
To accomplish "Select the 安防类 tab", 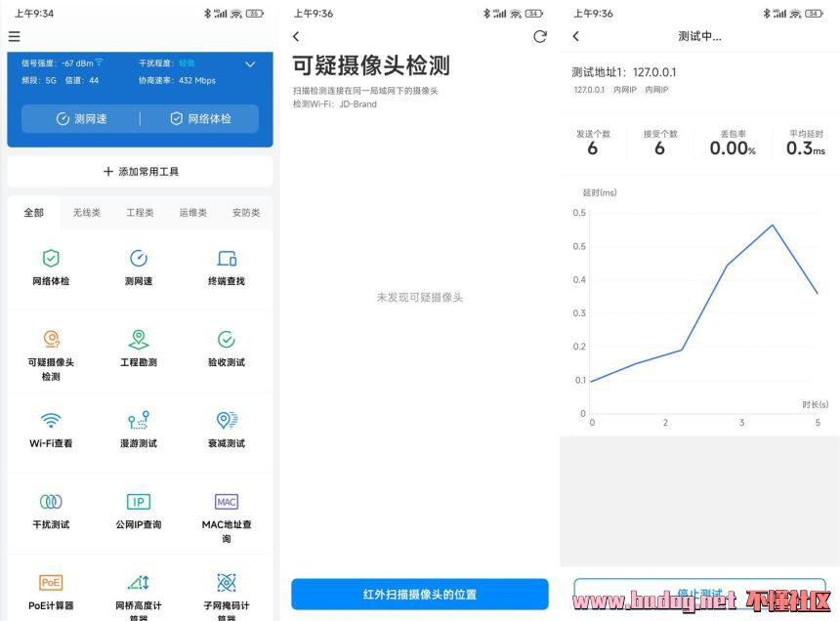I will [x=245, y=212].
